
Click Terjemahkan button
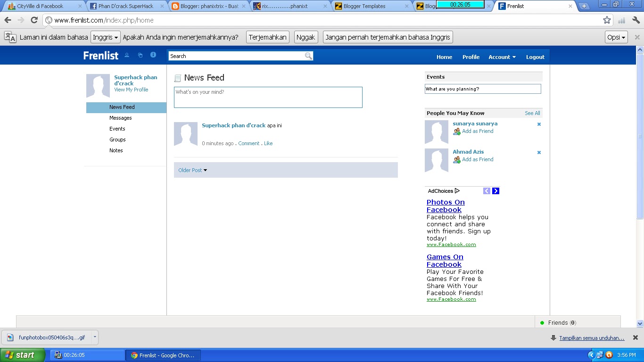[x=268, y=37]
